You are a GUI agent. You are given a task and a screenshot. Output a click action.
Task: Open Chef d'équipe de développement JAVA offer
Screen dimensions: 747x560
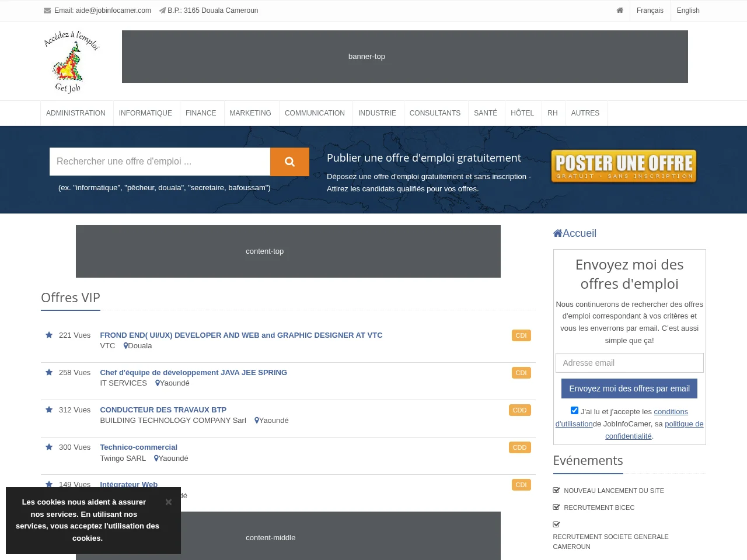(193, 373)
